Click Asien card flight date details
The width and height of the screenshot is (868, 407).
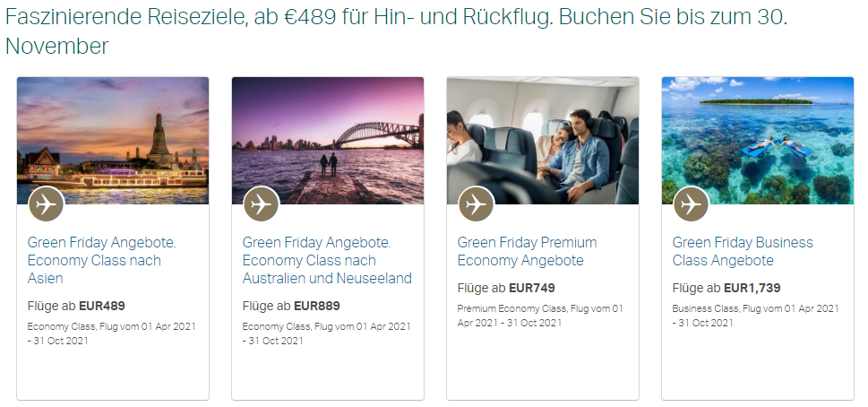pyautogui.click(x=111, y=333)
